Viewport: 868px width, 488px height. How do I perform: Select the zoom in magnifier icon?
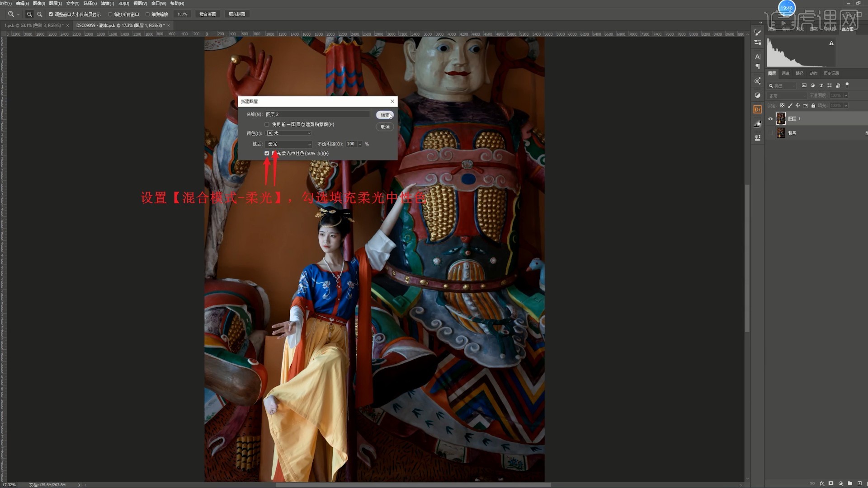coord(29,14)
